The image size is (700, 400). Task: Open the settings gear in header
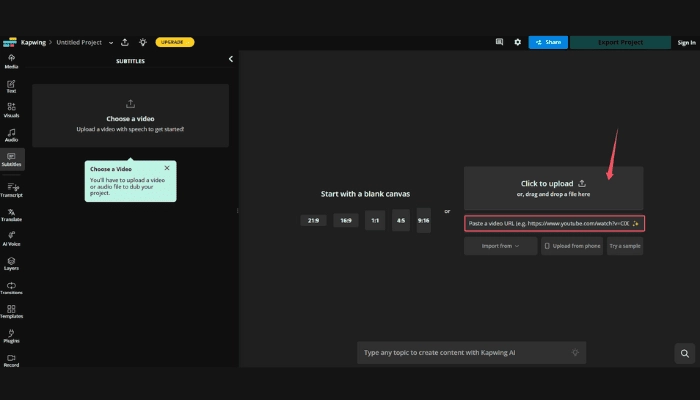point(517,42)
